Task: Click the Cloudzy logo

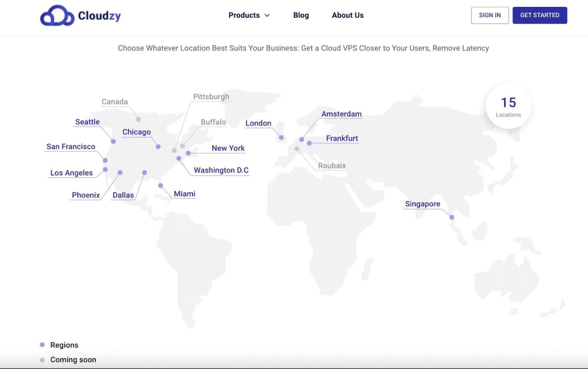Action: click(80, 15)
